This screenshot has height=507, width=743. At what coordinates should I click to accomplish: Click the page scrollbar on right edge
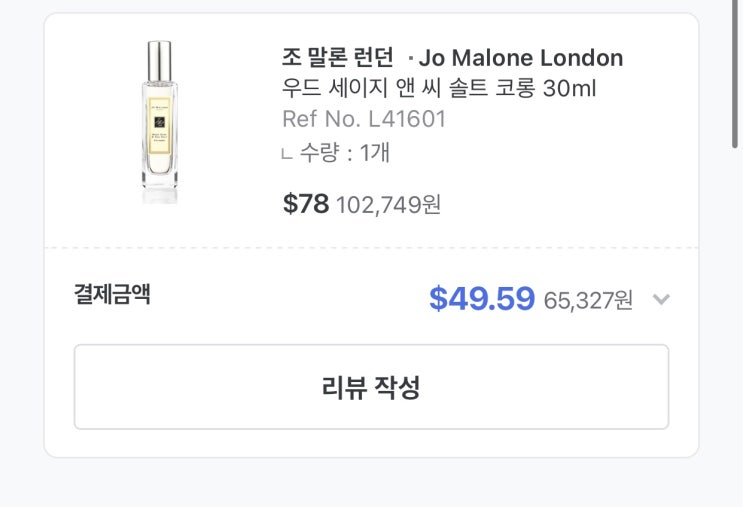(737, 80)
